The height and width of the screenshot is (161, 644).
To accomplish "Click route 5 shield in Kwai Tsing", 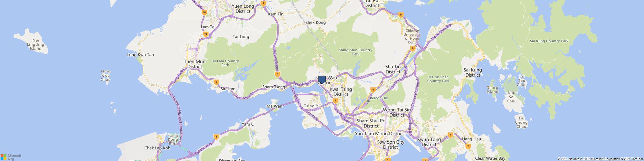I will pos(336,101).
